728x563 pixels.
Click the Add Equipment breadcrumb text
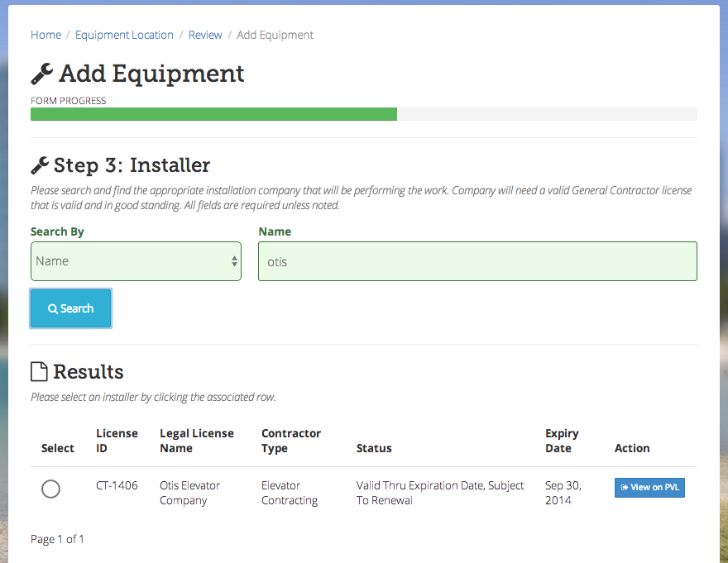pos(275,35)
